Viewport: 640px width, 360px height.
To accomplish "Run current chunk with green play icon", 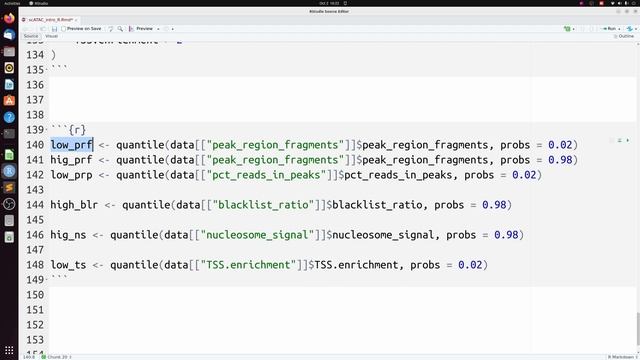I will pyautogui.click(x=628, y=140).
